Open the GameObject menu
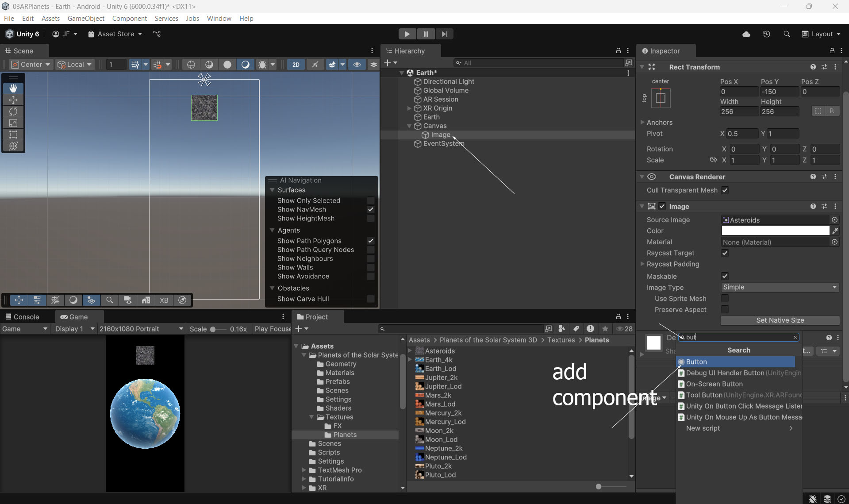 pos(86,19)
